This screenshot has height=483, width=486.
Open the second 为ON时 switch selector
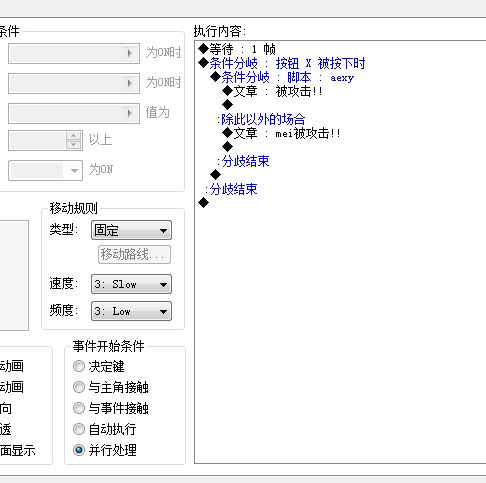74,83
